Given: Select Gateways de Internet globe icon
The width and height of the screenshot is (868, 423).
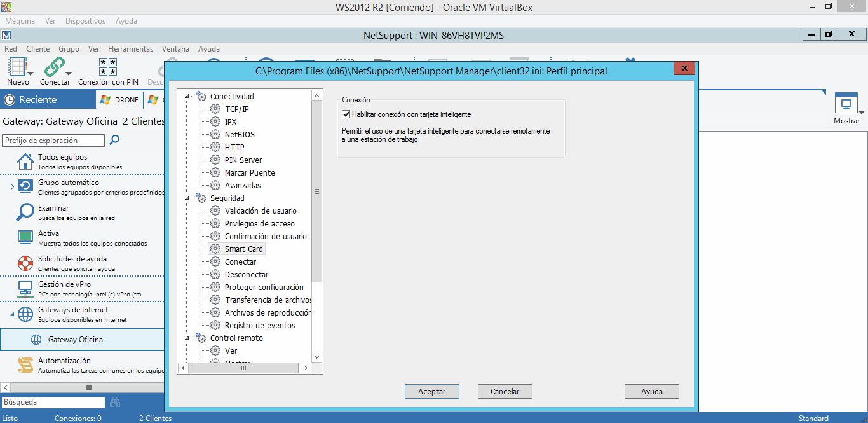Looking at the screenshot, I should pos(25,314).
